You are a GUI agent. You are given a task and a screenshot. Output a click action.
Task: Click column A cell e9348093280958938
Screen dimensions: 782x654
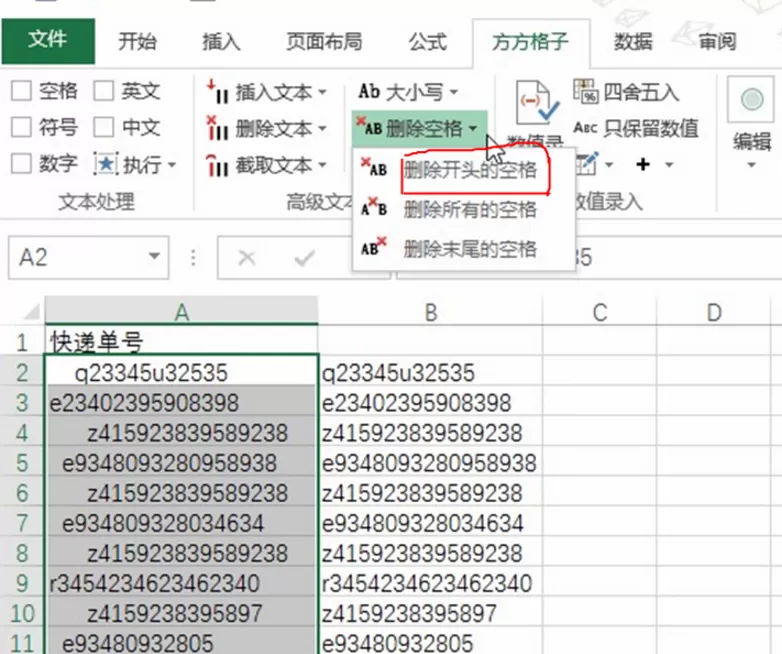pyautogui.click(x=181, y=463)
